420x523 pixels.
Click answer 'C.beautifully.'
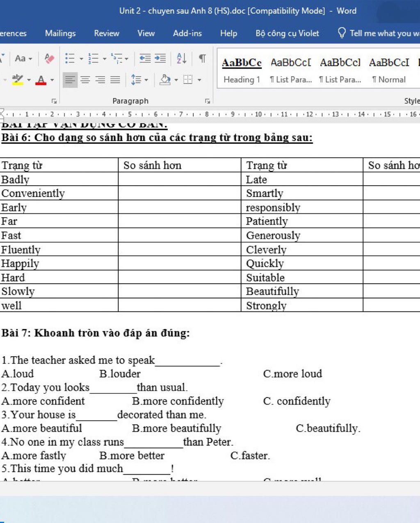click(328, 428)
